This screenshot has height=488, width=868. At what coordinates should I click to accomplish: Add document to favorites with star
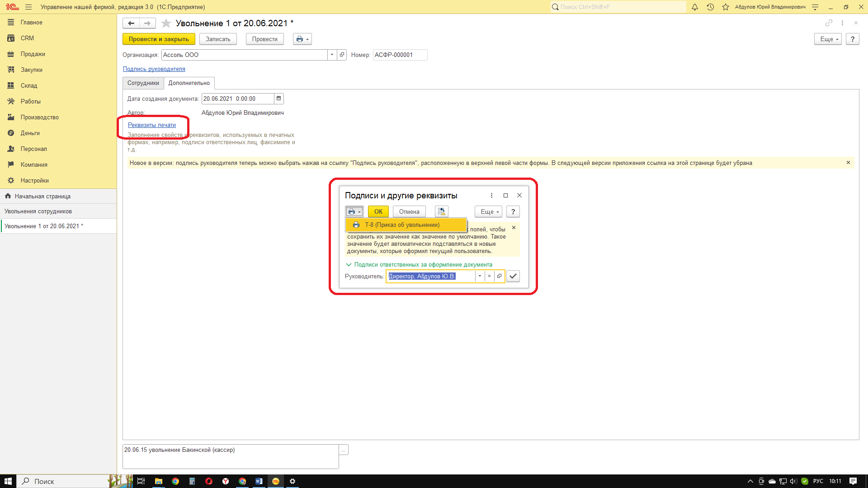click(166, 23)
